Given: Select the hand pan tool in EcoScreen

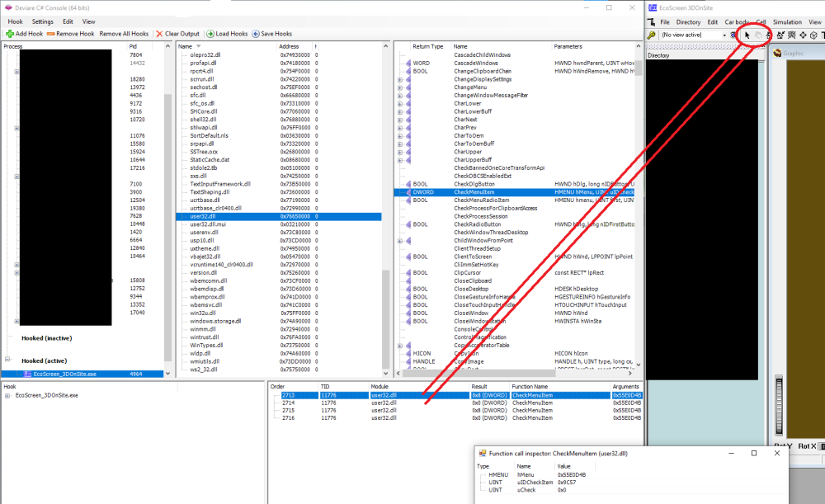Looking at the screenshot, I should point(758,35).
